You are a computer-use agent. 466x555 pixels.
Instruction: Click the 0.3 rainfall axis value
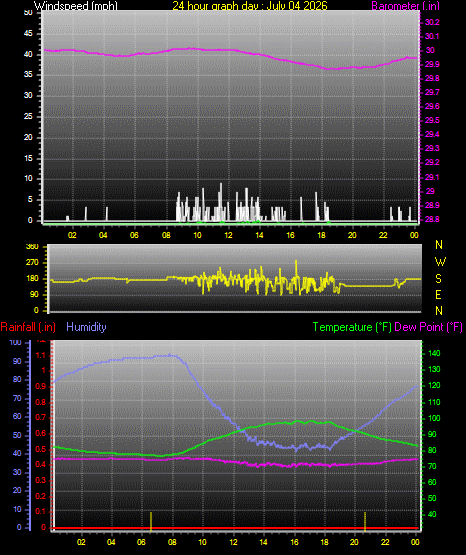coord(41,481)
